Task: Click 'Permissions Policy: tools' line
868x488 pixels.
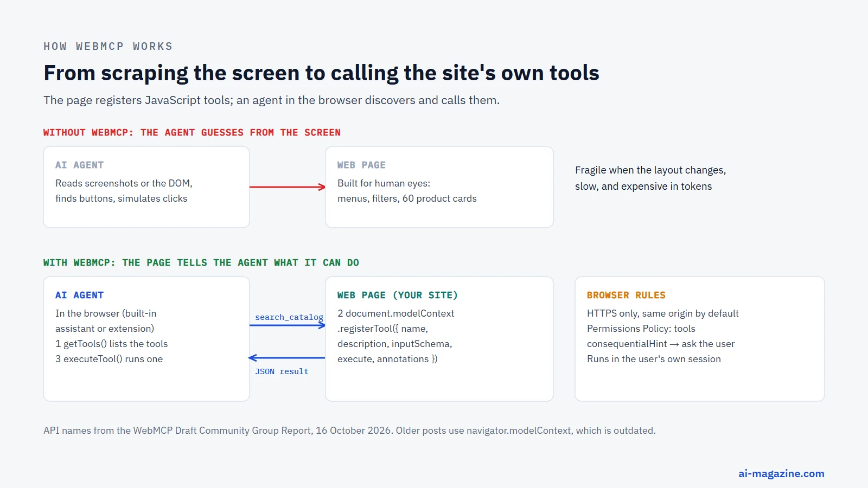Action: pyautogui.click(x=641, y=329)
